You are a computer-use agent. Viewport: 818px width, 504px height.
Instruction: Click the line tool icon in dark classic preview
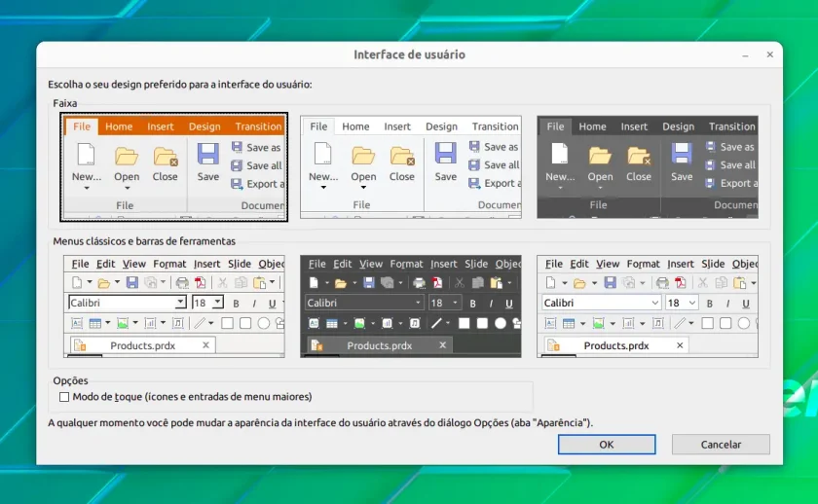point(436,324)
